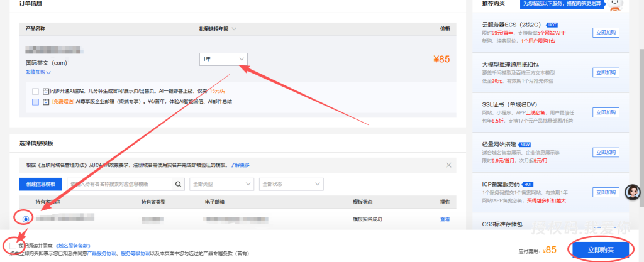
Task: Open the 了解更多 link
Action: [x=240, y=165]
